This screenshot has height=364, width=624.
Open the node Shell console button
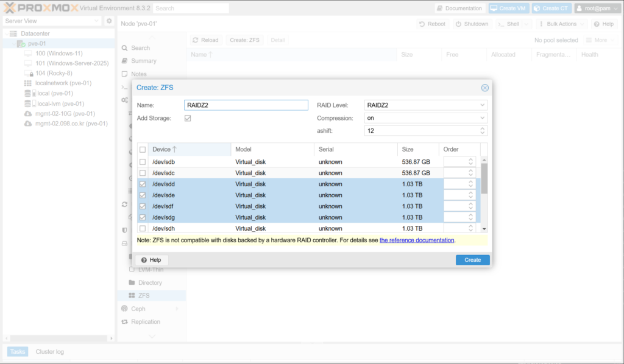[508, 24]
